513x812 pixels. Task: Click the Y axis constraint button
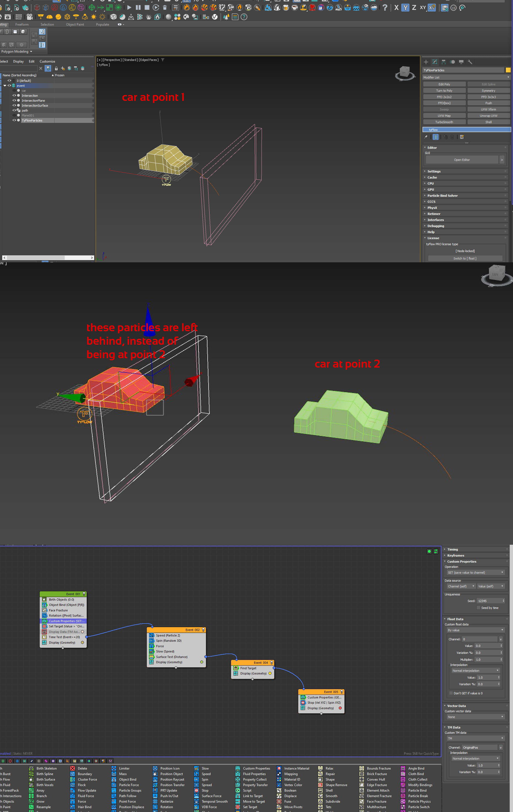[x=405, y=7]
